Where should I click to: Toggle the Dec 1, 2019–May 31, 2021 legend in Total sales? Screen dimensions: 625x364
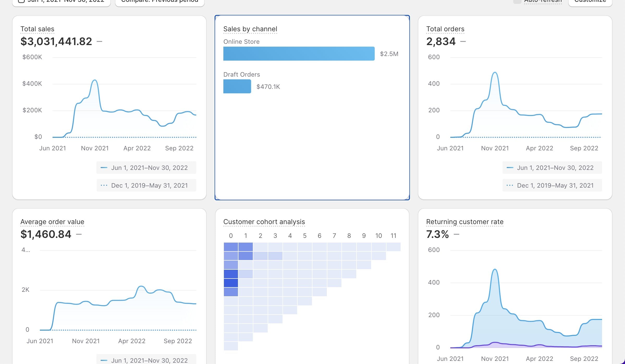pos(146,185)
